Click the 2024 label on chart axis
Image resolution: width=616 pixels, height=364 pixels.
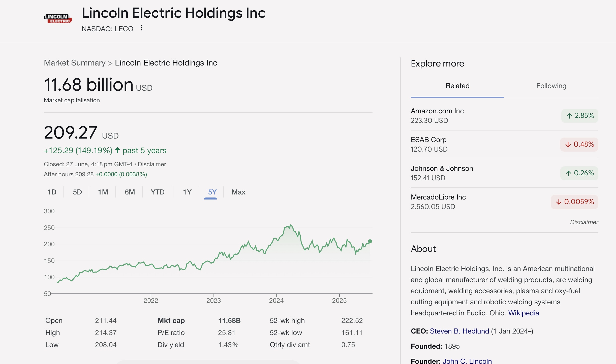[276, 301]
